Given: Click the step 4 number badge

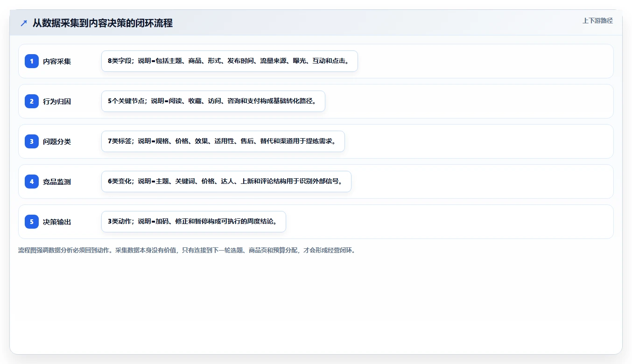Looking at the screenshot, I should click(32, 182).
